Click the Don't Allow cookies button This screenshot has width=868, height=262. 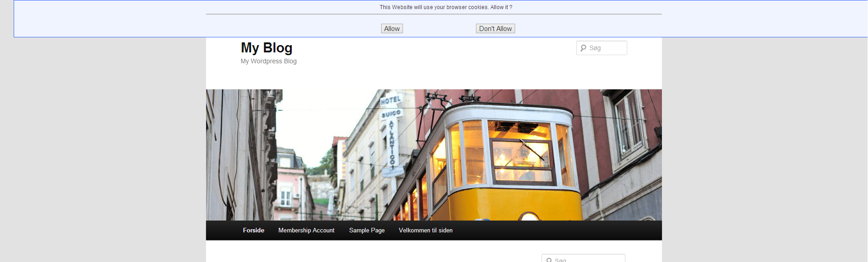[x=495, y=29]
